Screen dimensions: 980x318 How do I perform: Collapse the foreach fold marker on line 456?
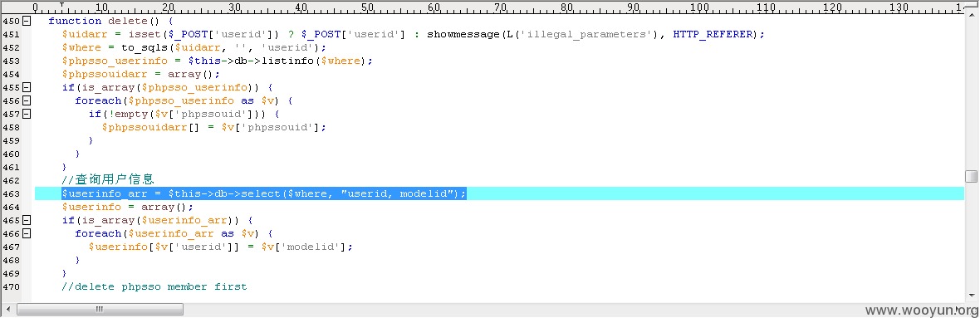tap(27, 100)
